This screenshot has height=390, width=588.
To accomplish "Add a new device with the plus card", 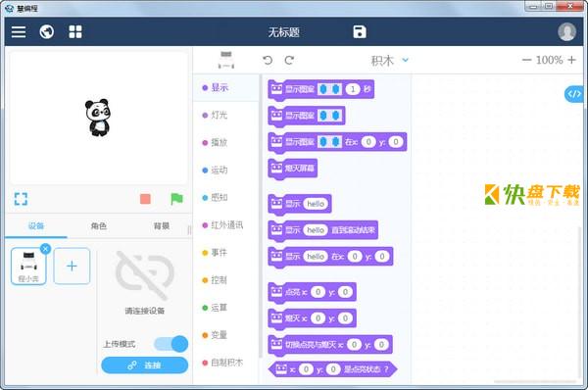I will click(72, 266).
